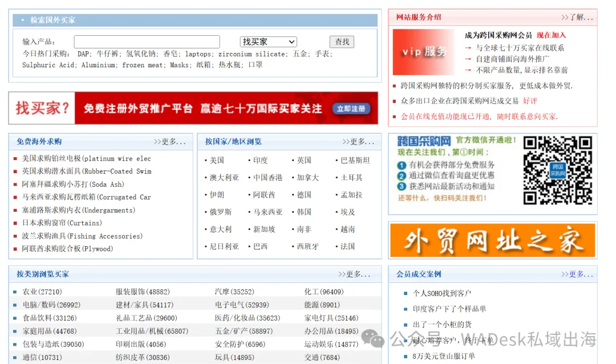Select country 巴基斯坦
This screenshot has width=616, height=364.
click(355, 161)
